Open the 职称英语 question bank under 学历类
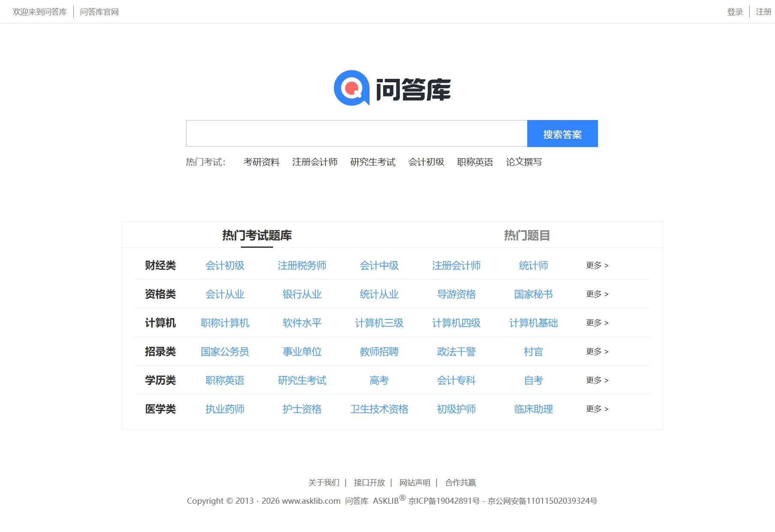The width and height of the screenshot is (775, 532). coord(225,380)
